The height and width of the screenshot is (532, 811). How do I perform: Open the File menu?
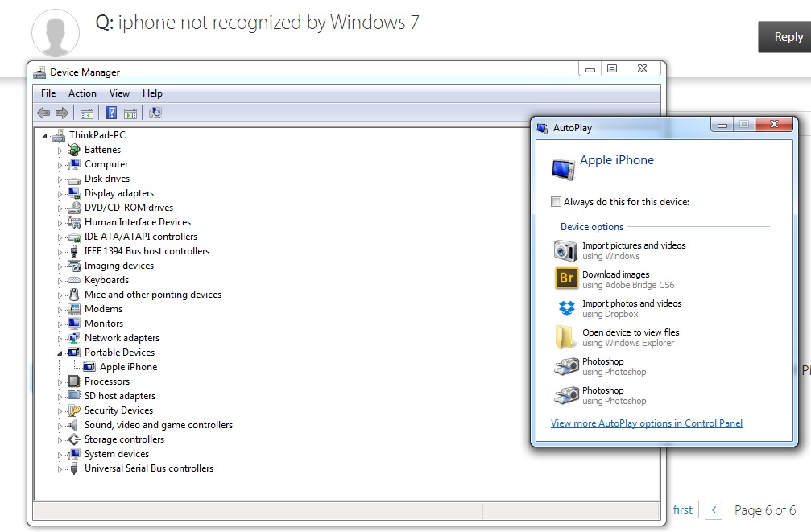click(x=48, y=93)
